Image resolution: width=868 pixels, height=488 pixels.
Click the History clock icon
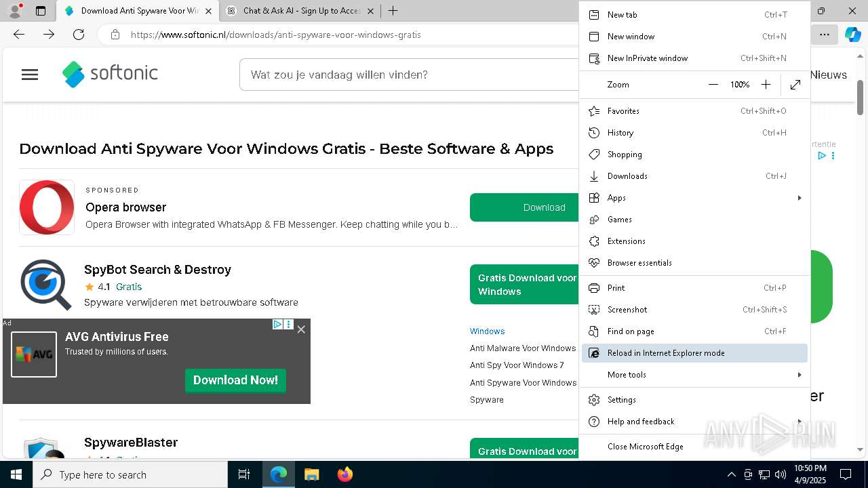594,133
